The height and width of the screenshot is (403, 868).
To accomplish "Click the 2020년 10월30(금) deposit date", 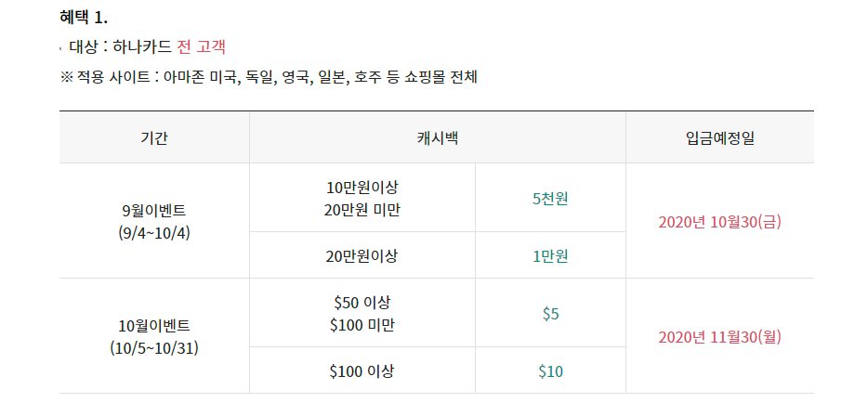I will [719, 222].
